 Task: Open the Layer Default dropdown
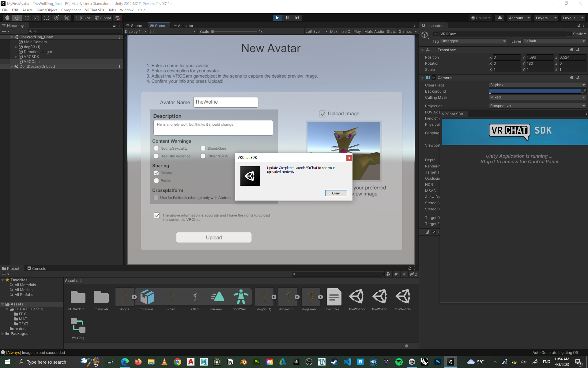click(554, 41)
